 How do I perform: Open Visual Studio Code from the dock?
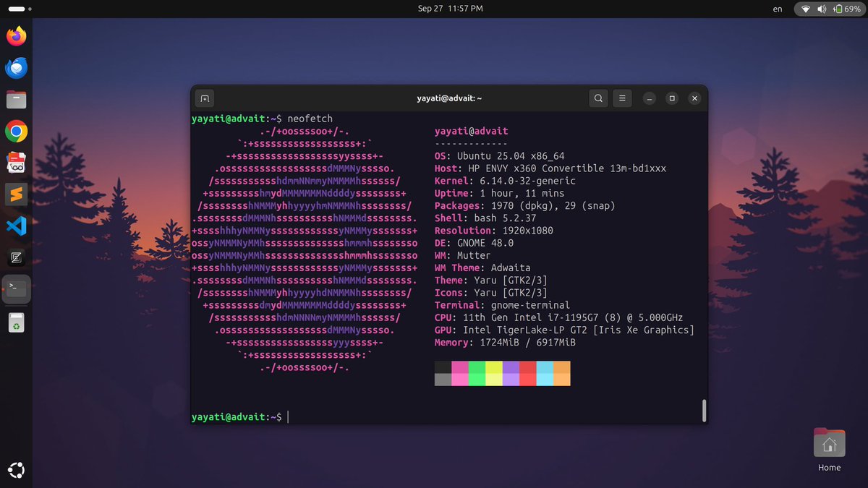pyautogui.click(x=16, y=226)
